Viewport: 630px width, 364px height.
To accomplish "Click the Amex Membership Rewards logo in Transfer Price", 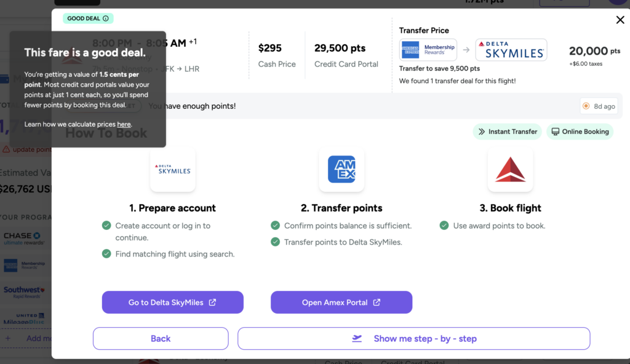I will pos(428,50).
